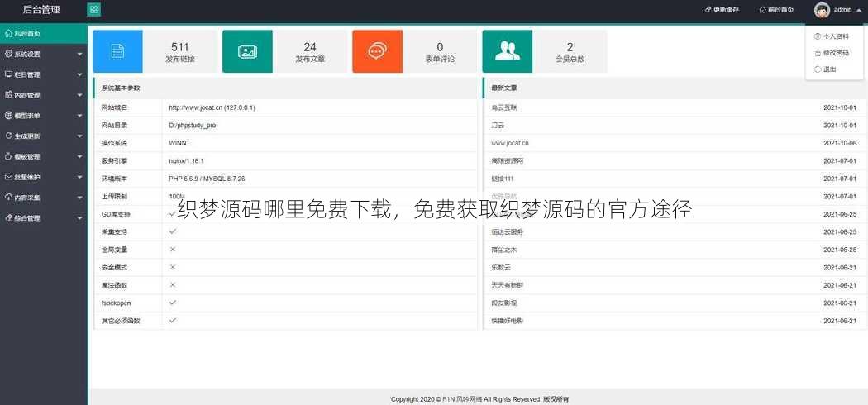868x405 pixels.
Task: Open the 链接111 article row
Action: (675, 179)
